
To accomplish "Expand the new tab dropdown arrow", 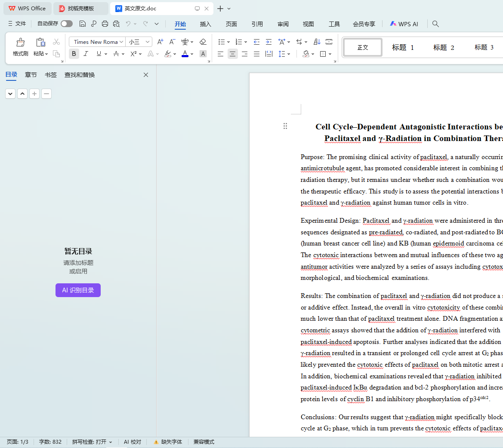I will (229, 9).
